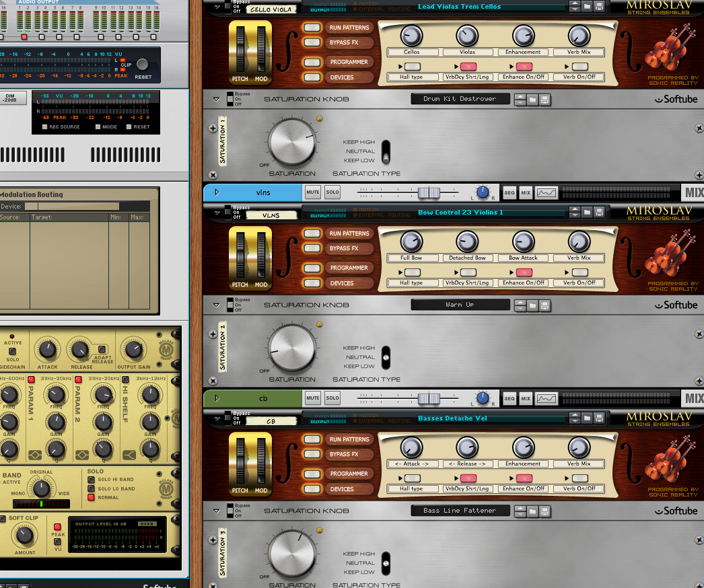Step patch selection for Warm Up
Screen dimensions: 704x588
520,305
